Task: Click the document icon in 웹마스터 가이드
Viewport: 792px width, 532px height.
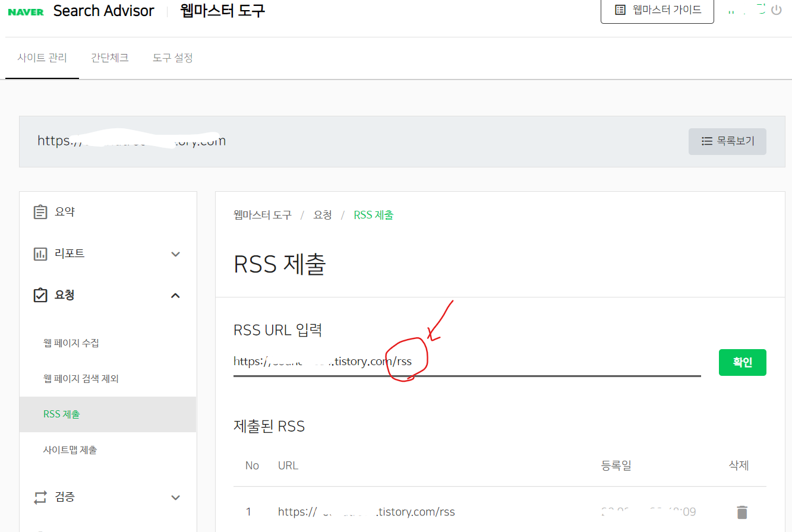Action: click(x=620, y=10)
